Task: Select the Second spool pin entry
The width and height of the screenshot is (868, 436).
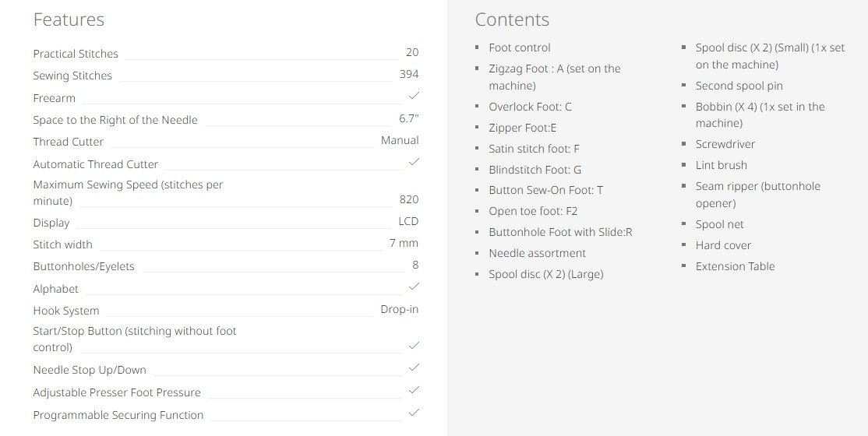Action: 739,86
